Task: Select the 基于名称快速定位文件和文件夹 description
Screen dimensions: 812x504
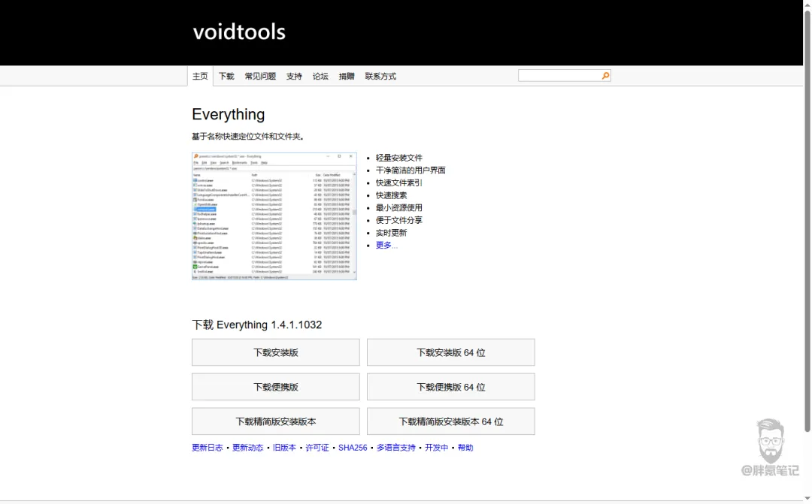Action: pyautogui.click(x=248, y=137)
